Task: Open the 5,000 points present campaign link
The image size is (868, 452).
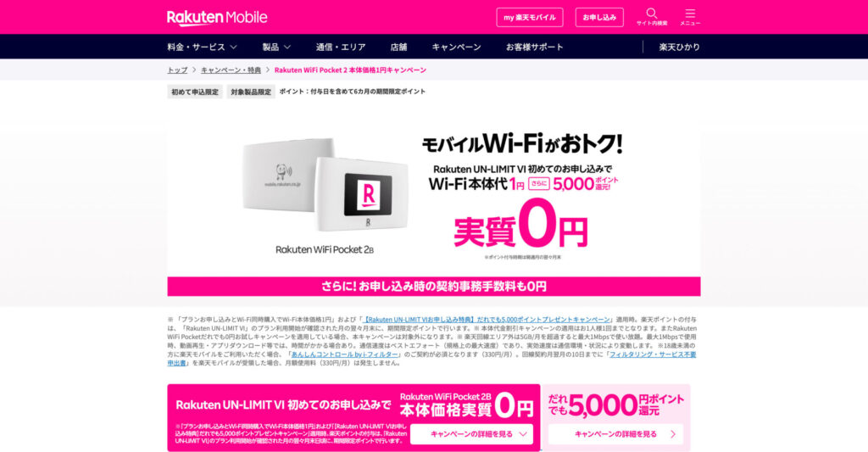Action: [487, 320]
